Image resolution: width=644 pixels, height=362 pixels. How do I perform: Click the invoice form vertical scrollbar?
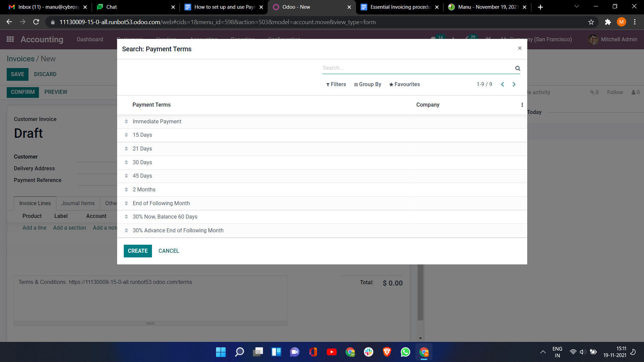click(420, 292)
